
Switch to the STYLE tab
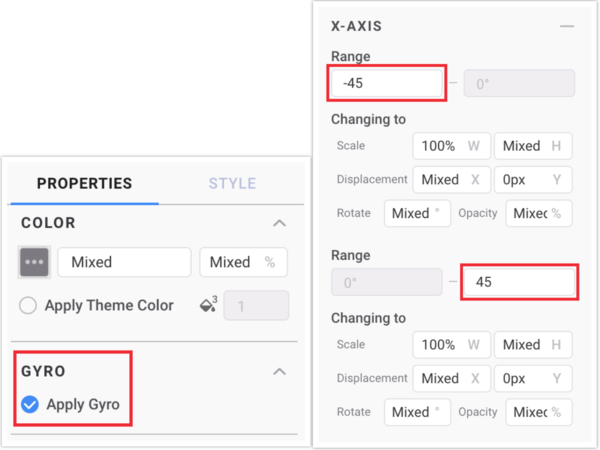(x=232, y=183)
